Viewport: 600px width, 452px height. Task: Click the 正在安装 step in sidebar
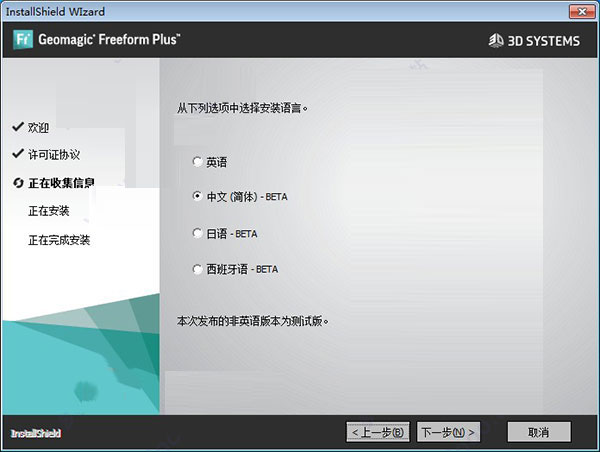[x=49, y=211]
